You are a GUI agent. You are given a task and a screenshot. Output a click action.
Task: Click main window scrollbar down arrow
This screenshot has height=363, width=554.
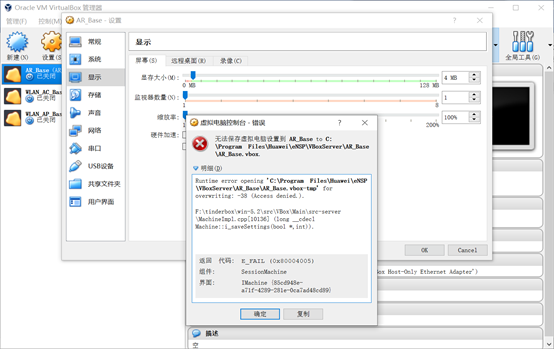549,344
